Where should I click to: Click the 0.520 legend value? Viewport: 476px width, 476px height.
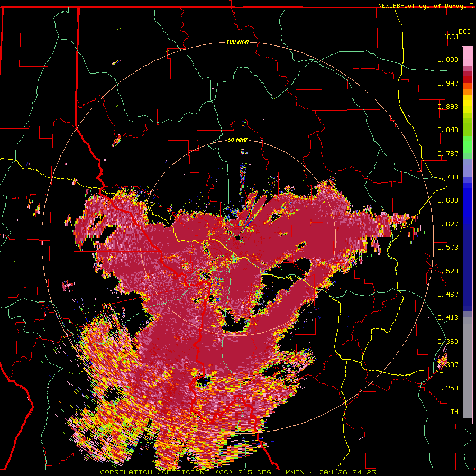coord(448,271)
